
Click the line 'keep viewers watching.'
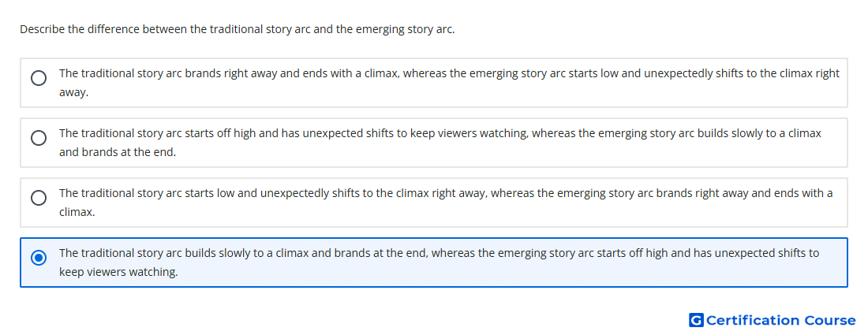click(118, 272)
